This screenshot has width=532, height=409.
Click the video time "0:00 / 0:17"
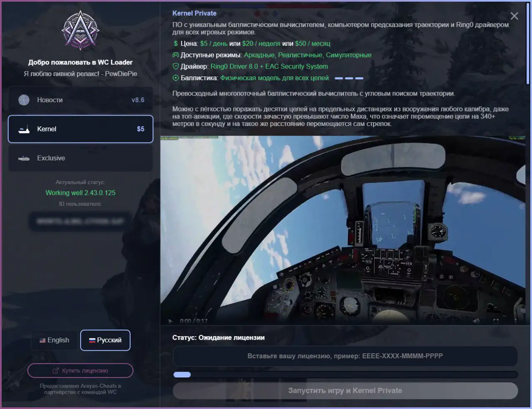[194, 321]
